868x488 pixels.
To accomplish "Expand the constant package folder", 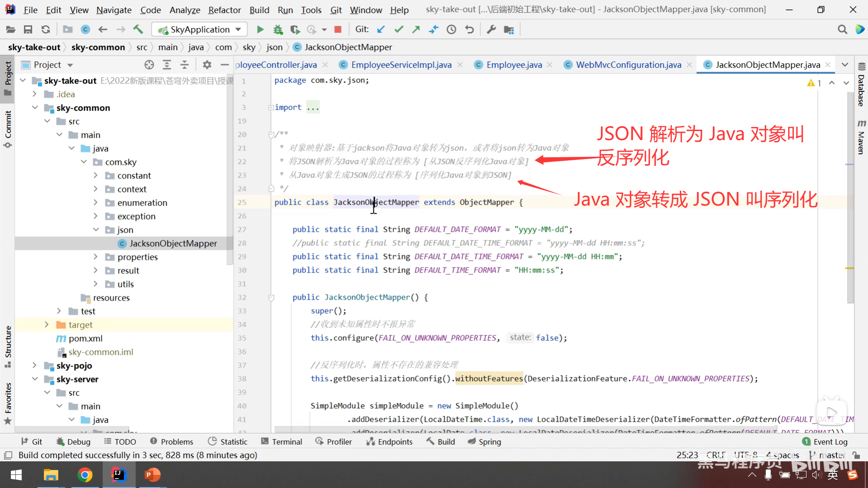I will point(95,175).
